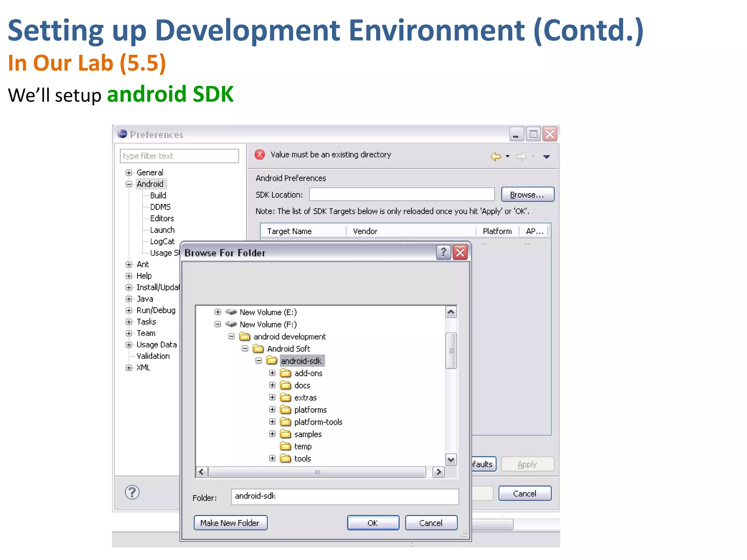Click the docs folder icon
This screenshot has height=560, width=747.
tap(286, 385)
